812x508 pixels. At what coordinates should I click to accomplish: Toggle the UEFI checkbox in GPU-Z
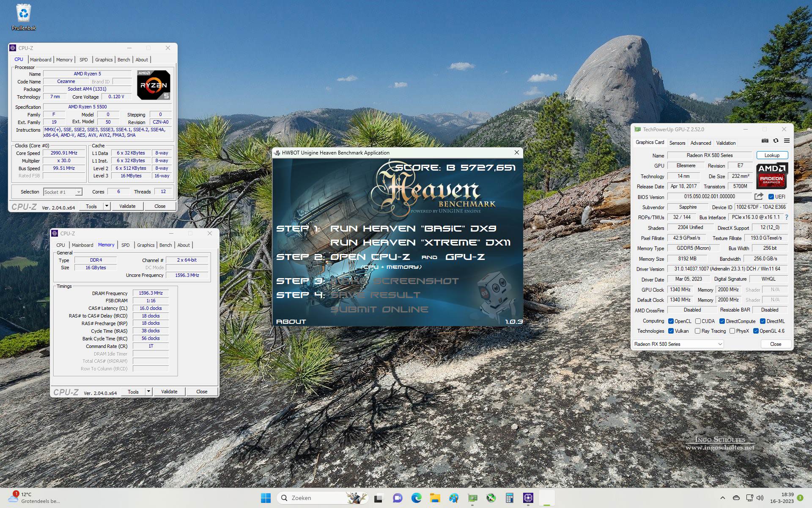click(x=771, y=196)
